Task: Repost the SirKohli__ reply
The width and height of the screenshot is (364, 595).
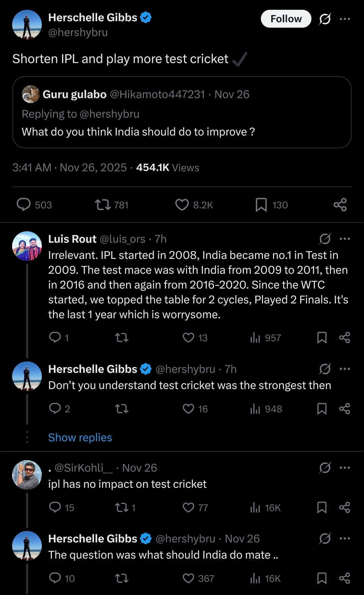Action: coord(125,507)
